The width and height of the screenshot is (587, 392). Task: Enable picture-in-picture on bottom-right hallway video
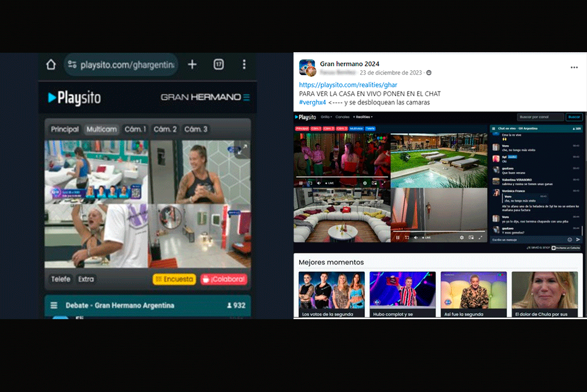pos(471,238)
